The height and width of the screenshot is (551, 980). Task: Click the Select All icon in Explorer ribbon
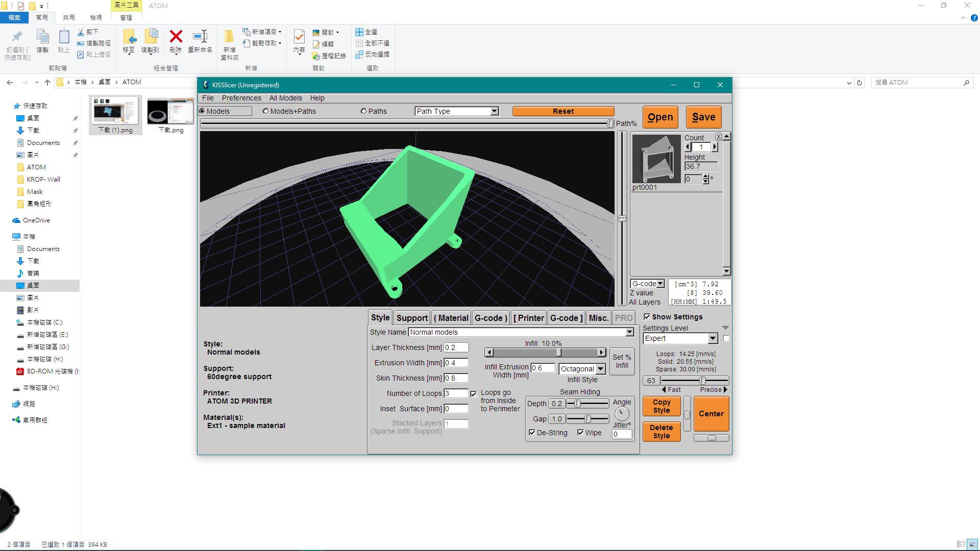[359, 32]
